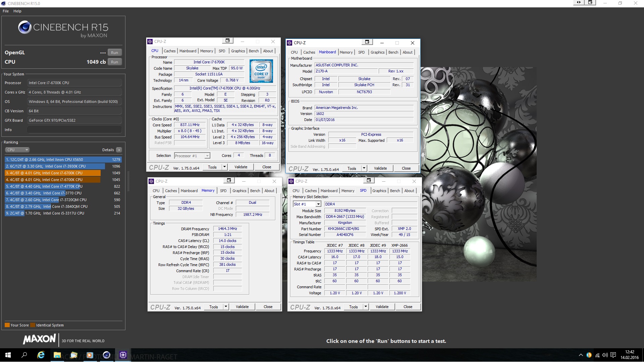Viewport: 644px width, 362px height.
Task: Click brown Identical System legend swatch
Action: 33,325
